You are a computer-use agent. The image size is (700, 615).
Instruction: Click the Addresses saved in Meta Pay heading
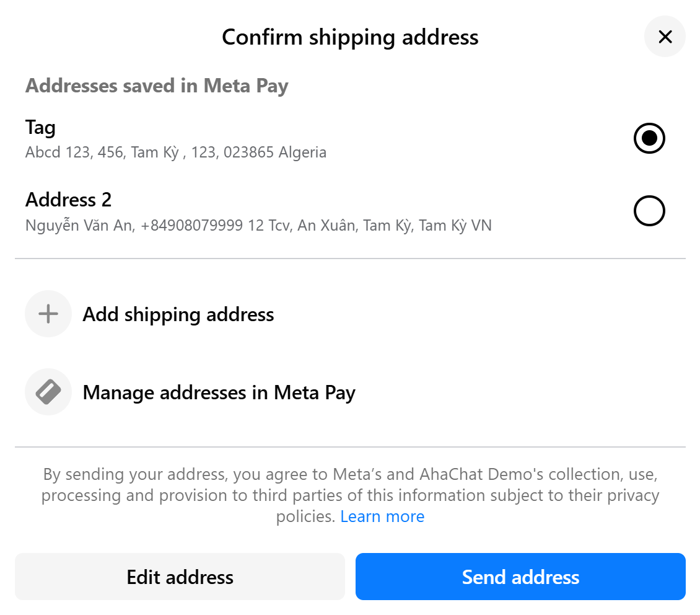pos(157,86)
